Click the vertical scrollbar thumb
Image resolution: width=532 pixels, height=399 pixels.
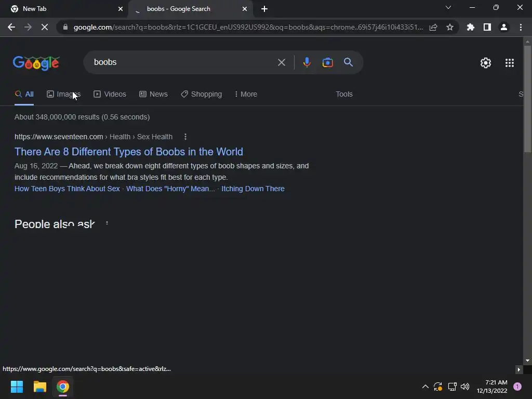tap(527, 98)
